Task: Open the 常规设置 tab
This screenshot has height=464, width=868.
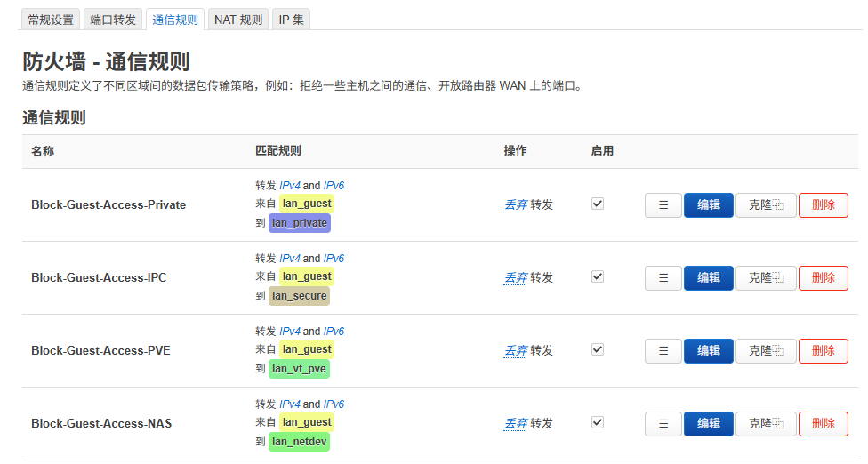Action: [51, 20]
